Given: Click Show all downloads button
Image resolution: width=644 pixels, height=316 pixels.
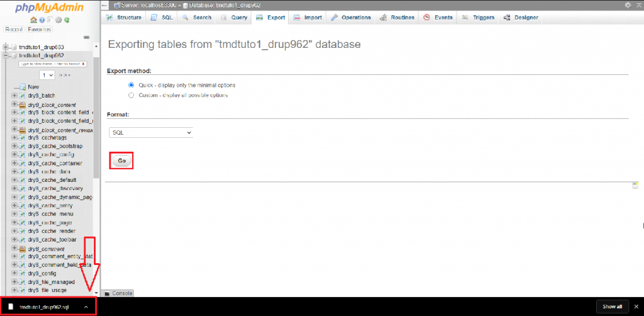Looking at the screenshot, I should click(612, 307).
